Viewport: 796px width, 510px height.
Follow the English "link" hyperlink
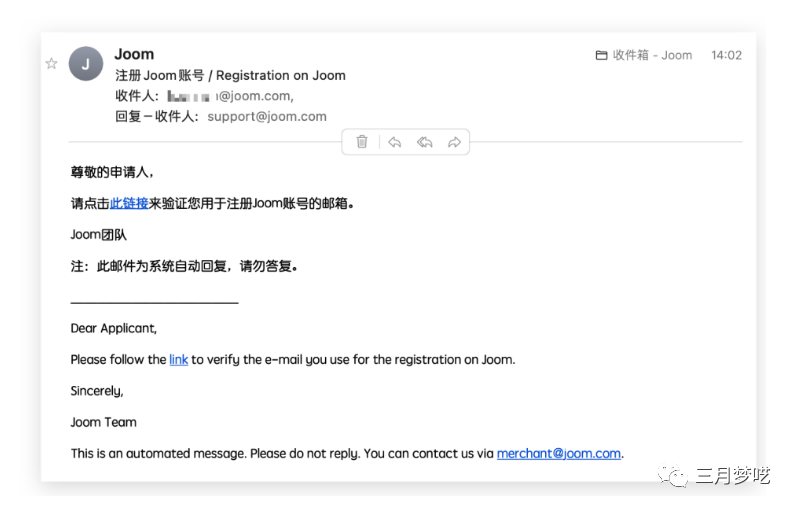click(x=178, y=359)
